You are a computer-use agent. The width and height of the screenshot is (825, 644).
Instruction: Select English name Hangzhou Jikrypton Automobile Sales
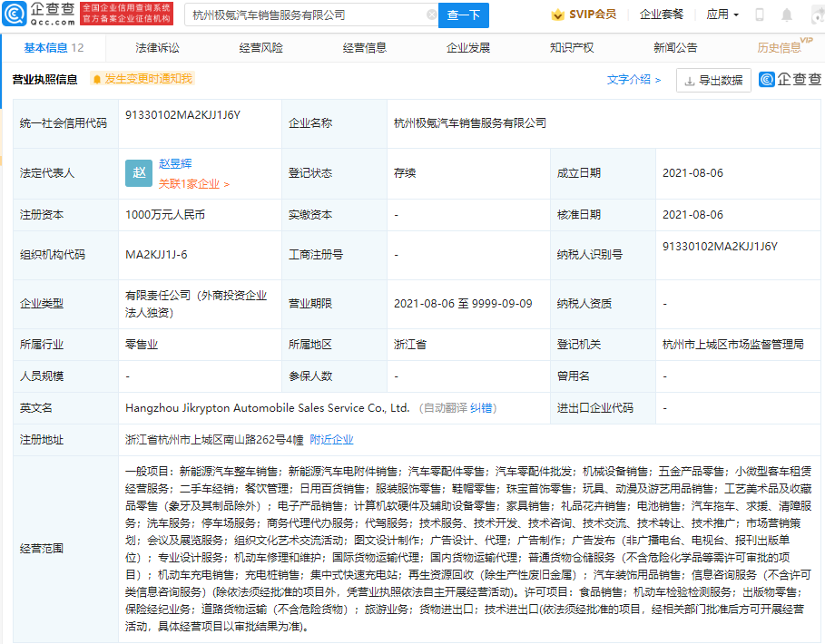[267, 408]
